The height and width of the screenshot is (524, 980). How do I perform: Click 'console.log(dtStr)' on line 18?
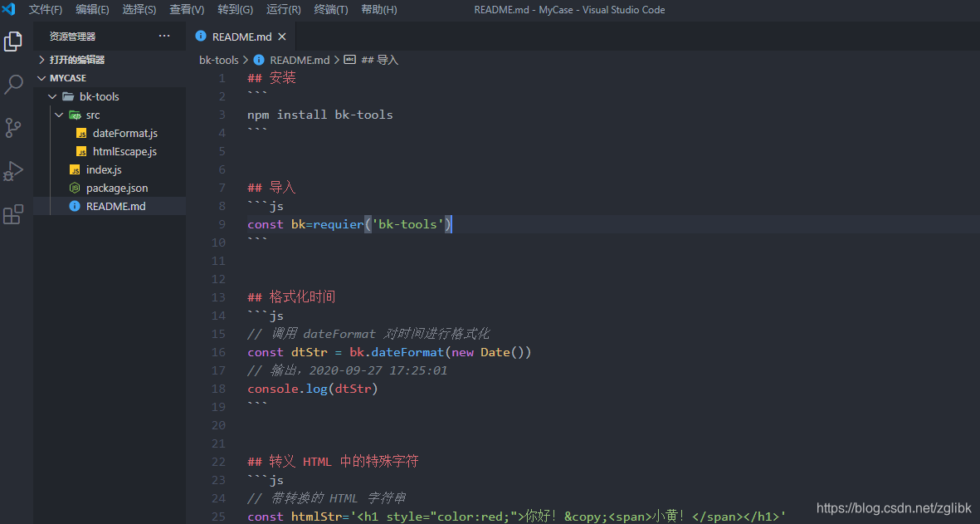313,389
